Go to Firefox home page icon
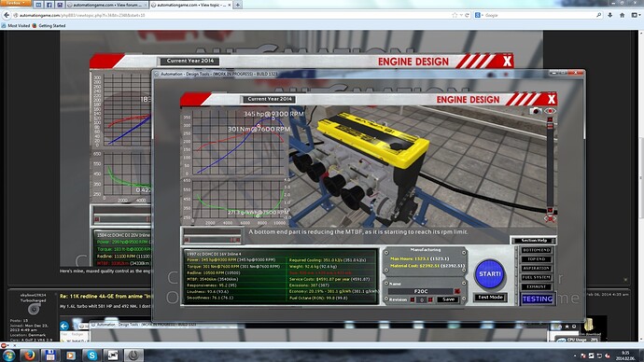The width and height of the screenshot is (644, 362). (623, 15)
